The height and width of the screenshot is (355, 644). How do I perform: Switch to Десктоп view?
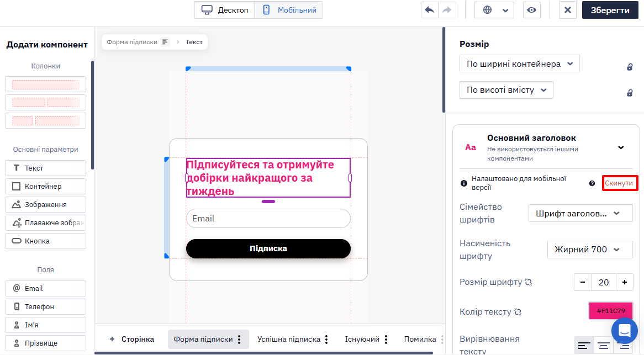click(225, 10)
